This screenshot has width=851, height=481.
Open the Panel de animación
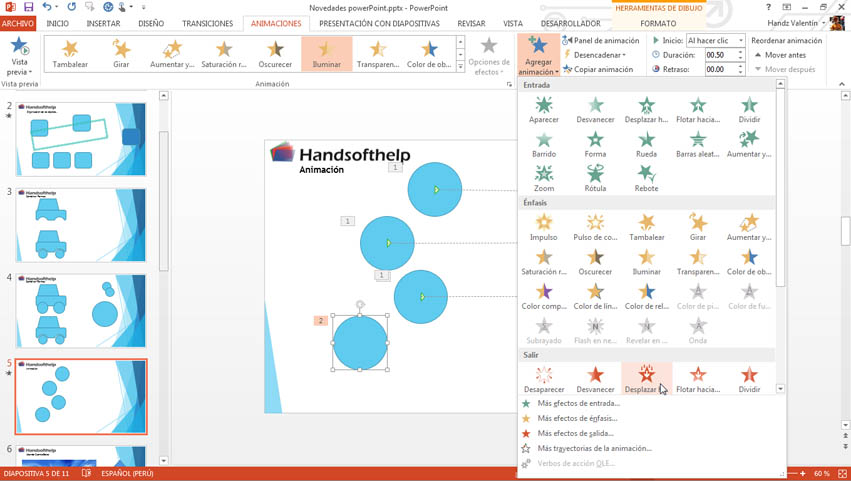(x=601, y=41)
